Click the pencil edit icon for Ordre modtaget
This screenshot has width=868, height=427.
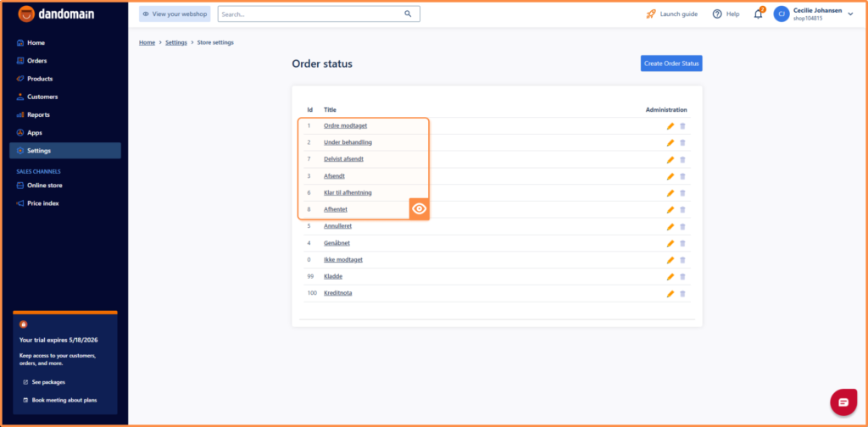click(x=670, y=126)
